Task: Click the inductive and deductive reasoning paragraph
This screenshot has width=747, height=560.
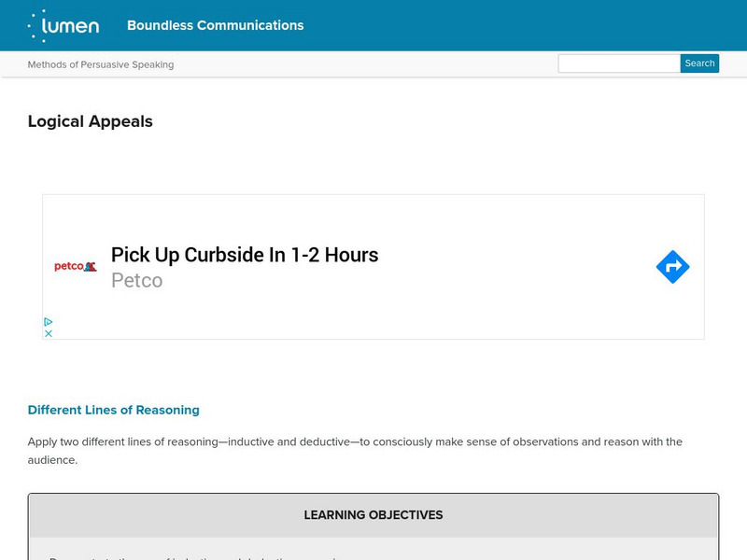Action: [x=355, y=451]
